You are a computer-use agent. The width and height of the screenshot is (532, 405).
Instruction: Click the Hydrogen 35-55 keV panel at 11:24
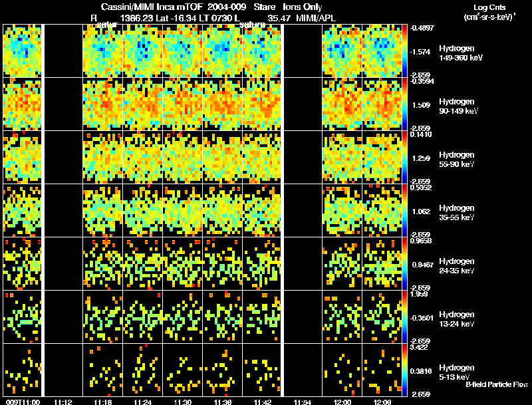point(143,211)
